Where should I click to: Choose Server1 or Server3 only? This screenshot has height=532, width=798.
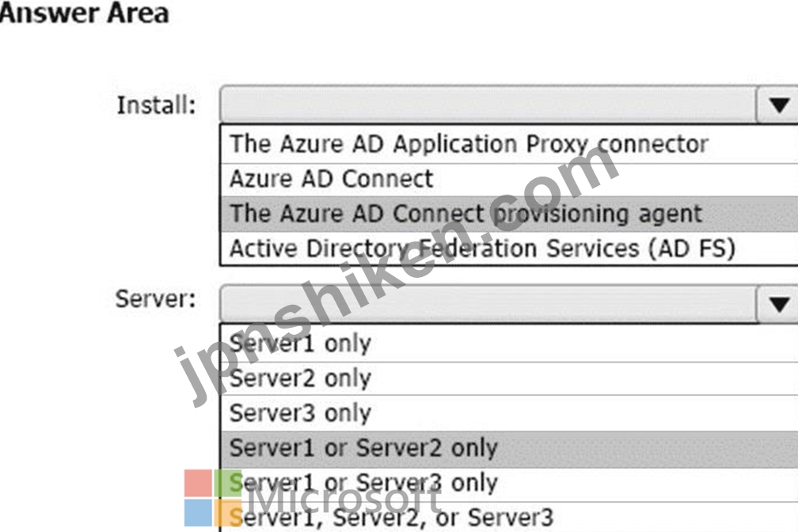(509, 483)
